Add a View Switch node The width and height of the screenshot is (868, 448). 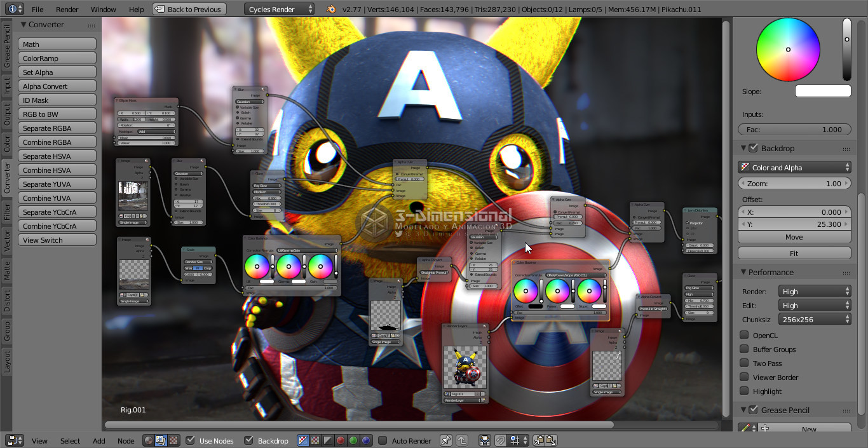(57, 240)
